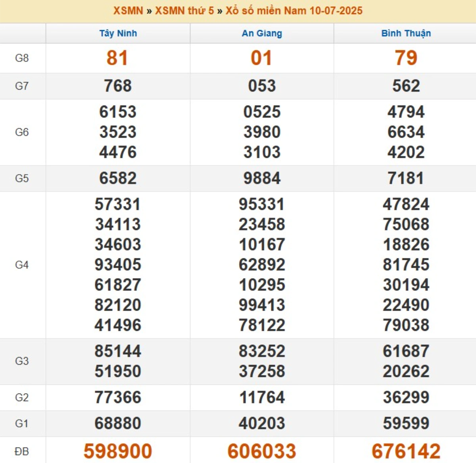
Task: Select G4 number 75068
Action: [406, 225]
